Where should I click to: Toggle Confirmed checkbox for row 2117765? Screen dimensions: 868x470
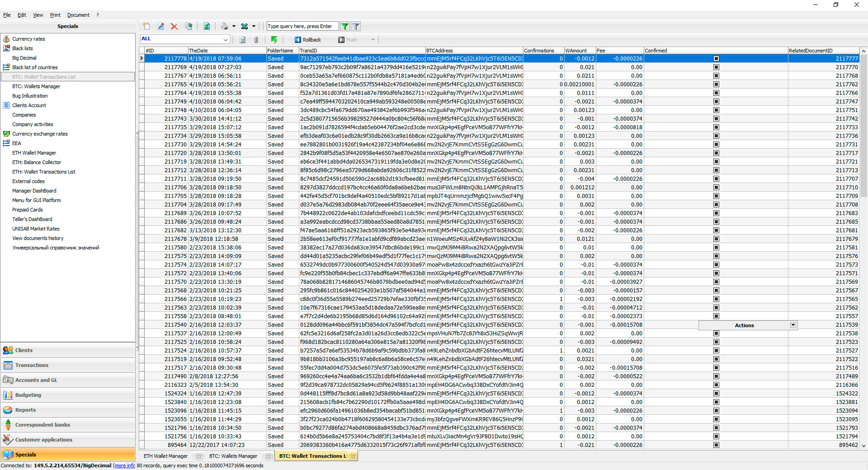coord(716,85)
